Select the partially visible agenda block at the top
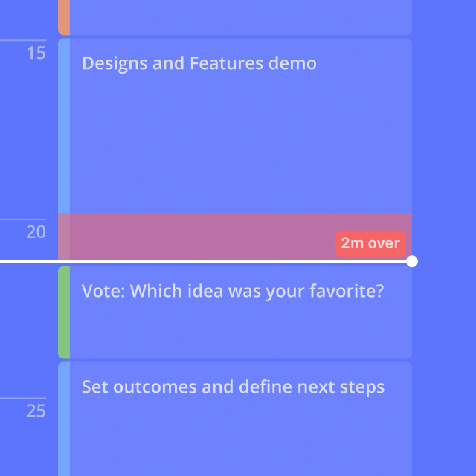 click(238, 16)
